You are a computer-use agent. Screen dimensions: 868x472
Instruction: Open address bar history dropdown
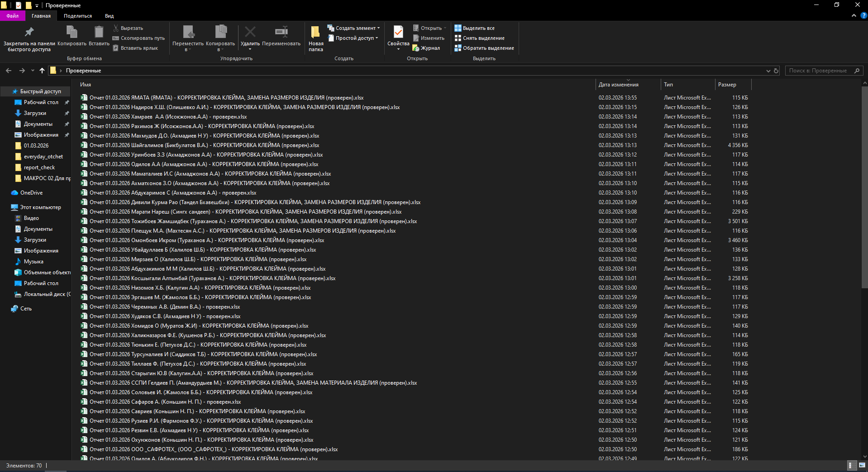768,71
